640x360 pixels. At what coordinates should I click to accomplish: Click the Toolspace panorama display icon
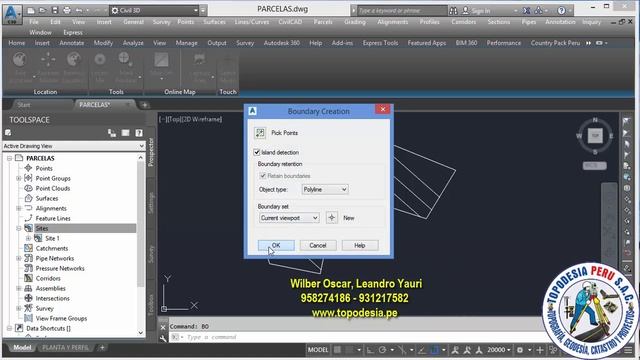click(x=125, y=133)
